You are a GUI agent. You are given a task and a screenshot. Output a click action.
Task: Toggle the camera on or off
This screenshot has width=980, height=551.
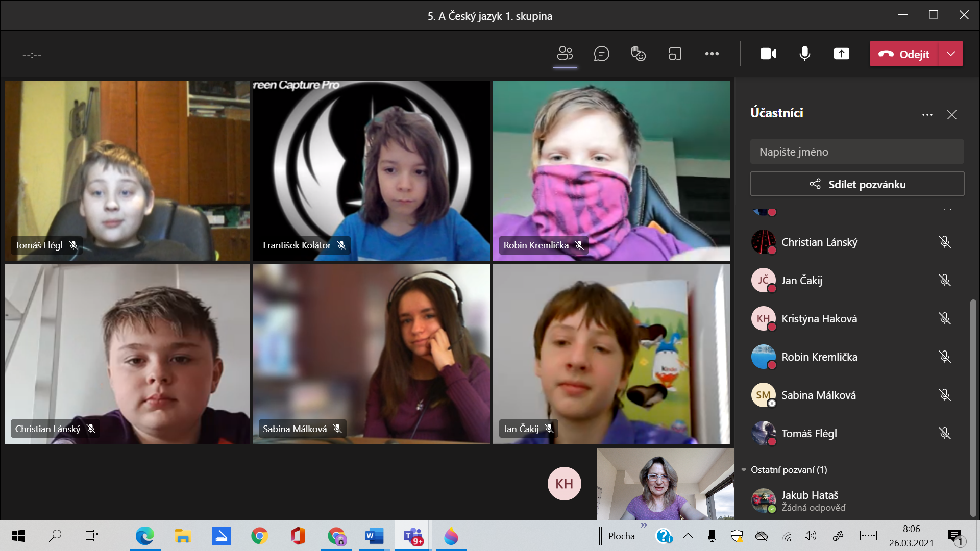pos(768,54)
